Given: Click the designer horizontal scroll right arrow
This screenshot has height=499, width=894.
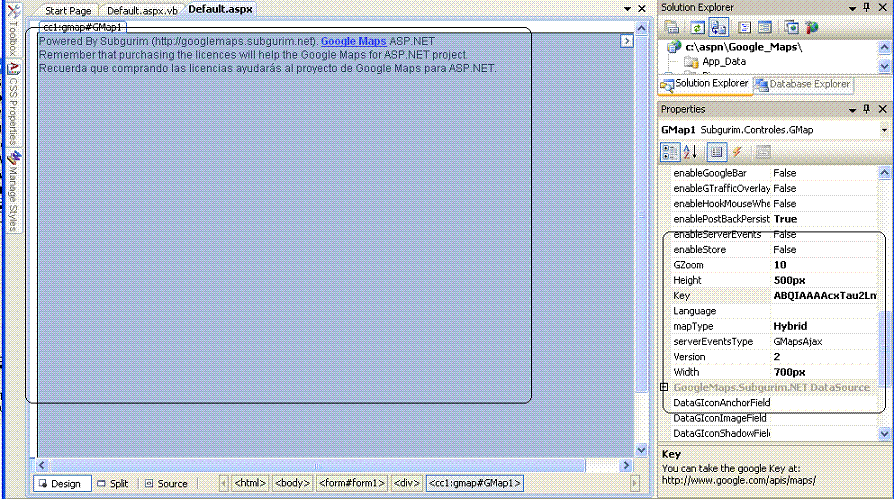Looking at the screenshot, I should coord(627,465).
